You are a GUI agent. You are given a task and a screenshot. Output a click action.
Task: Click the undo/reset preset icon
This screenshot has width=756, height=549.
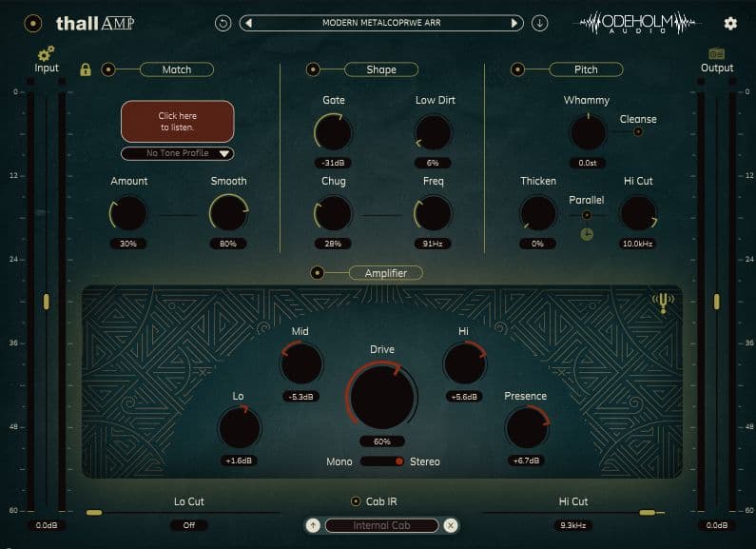coord(223,23)
